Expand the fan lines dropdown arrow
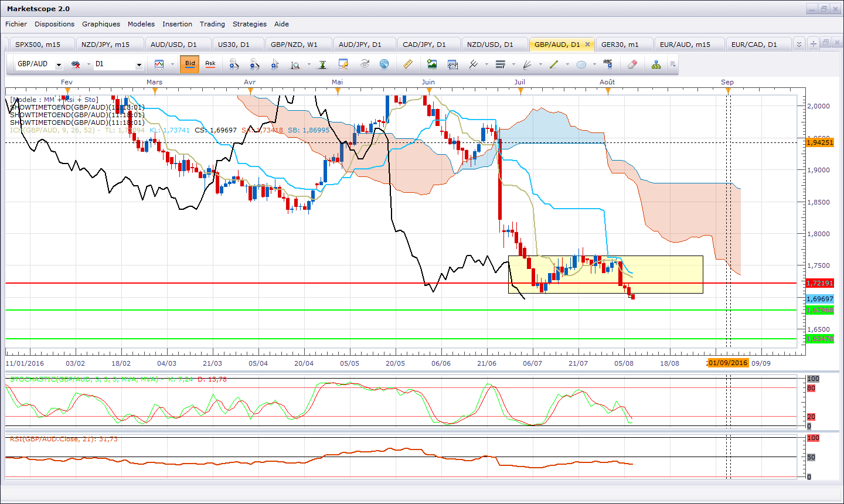844x504 pixels. click(540, 64)
